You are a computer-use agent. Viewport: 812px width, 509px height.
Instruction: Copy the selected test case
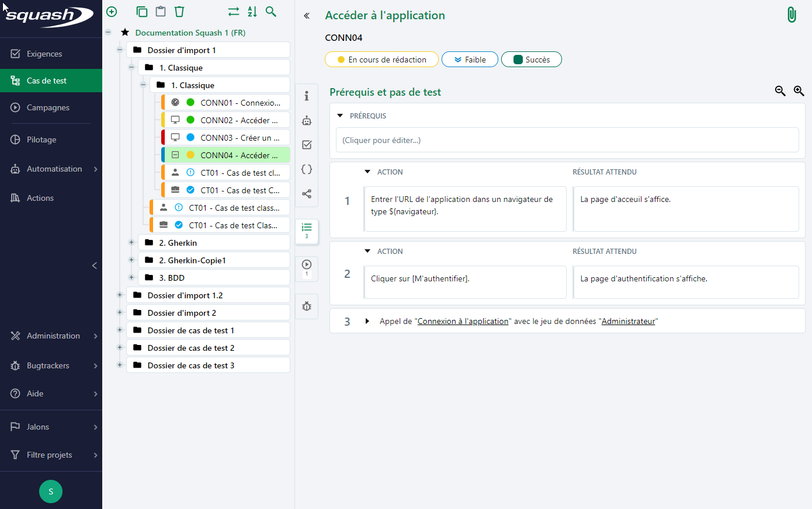click(x=141, y=11)
